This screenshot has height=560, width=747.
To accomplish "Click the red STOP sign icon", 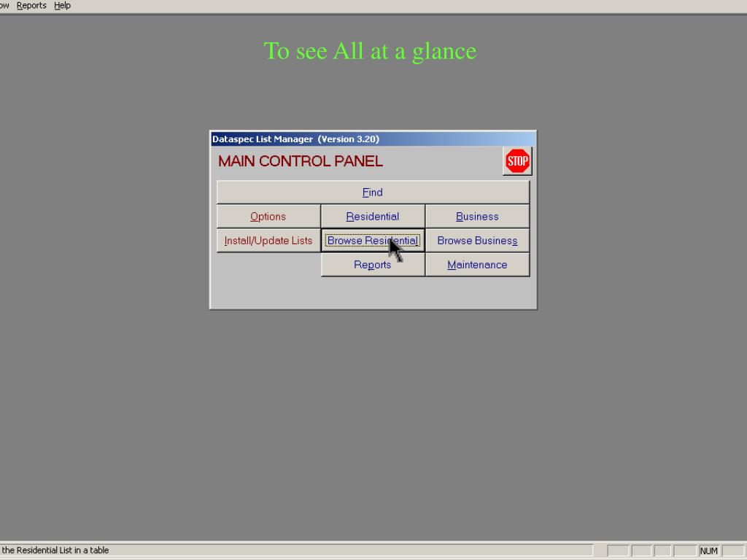I will 517,161.
